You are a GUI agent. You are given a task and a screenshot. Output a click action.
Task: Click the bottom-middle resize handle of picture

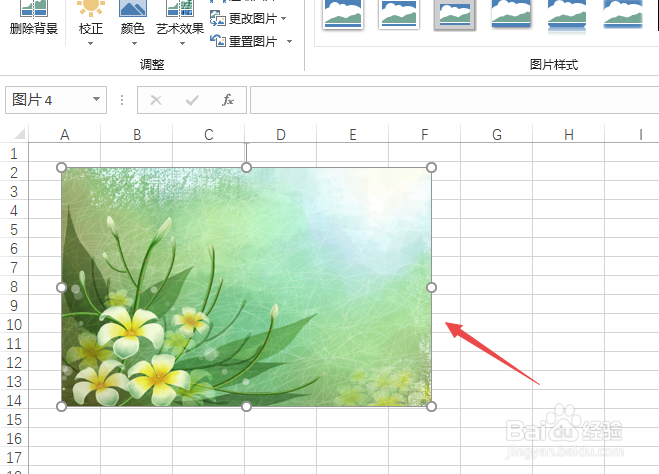(246, 406)
